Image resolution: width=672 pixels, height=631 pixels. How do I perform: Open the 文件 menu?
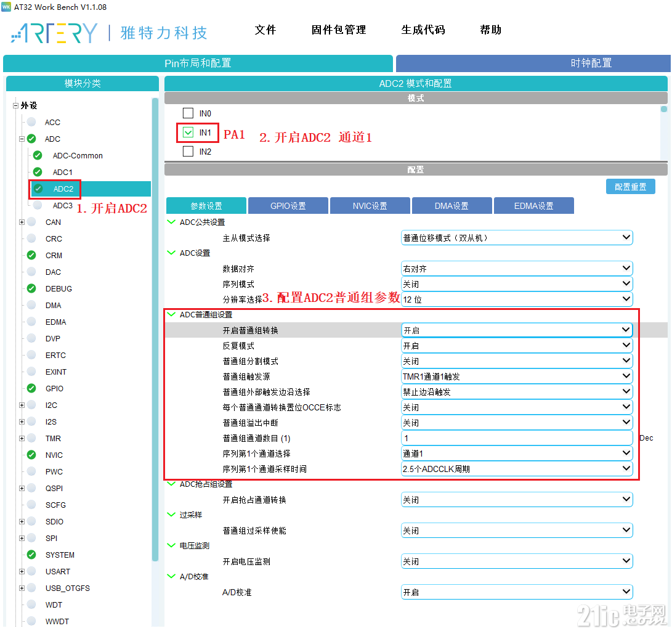point(265,30)
